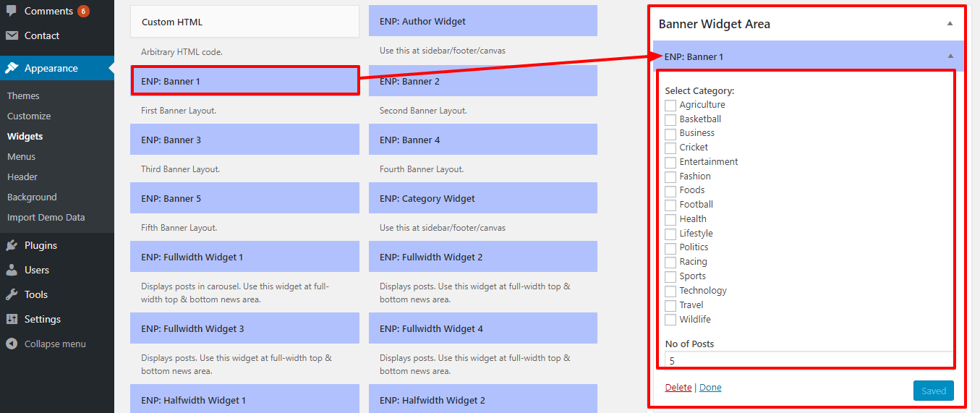
Task: Check the Agriculture category checkbox
Action: [x=670, y=106]
